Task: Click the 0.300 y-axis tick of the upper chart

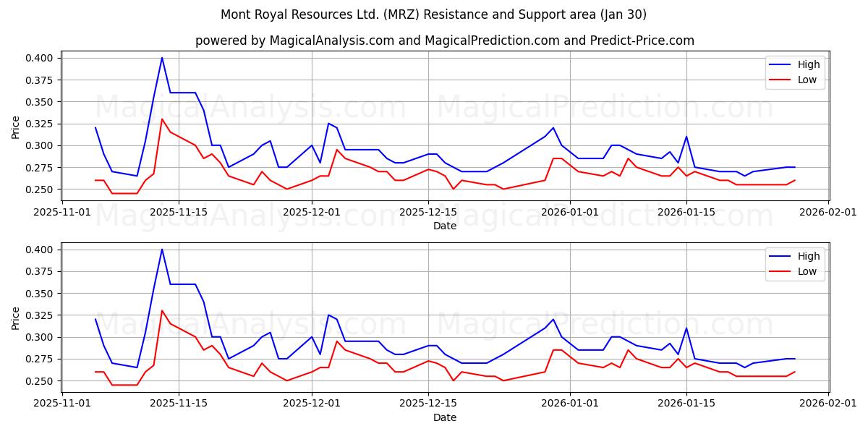Action: [41, 145]
